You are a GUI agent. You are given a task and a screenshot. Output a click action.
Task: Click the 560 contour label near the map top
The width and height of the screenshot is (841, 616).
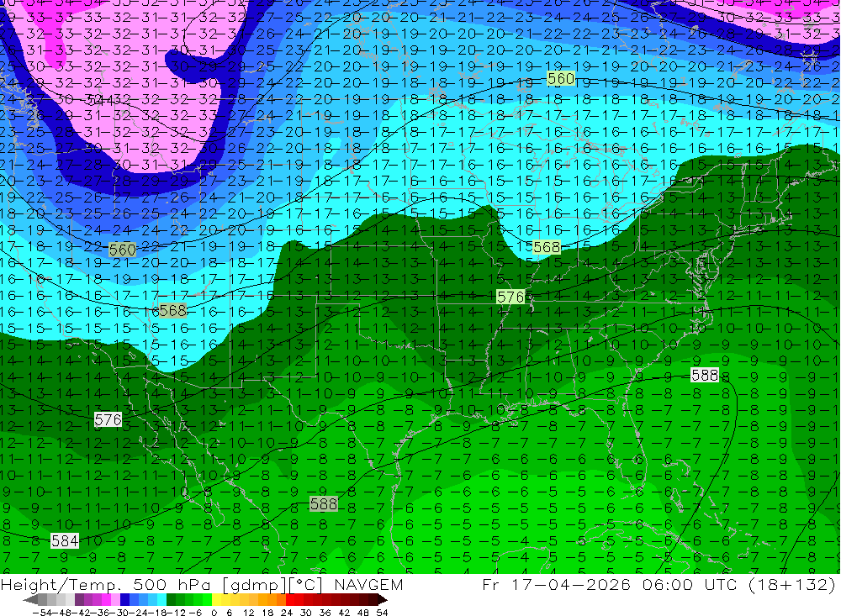coord(561,79)
